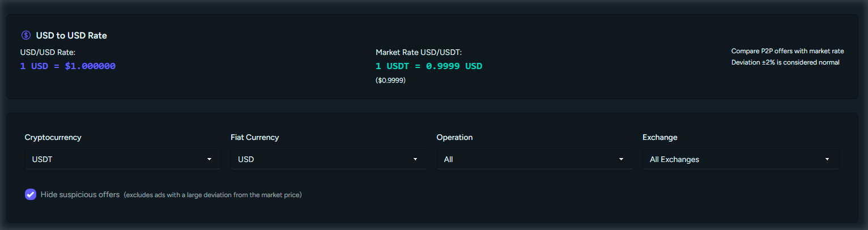
Task: Click the Cryptocurrency dropdown arrow
Action: click(209, 159)
